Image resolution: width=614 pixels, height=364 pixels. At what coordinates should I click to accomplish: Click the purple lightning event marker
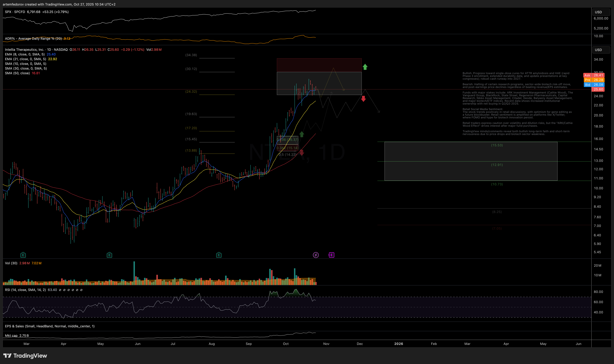pyautogui.click(x=316, y=255)
